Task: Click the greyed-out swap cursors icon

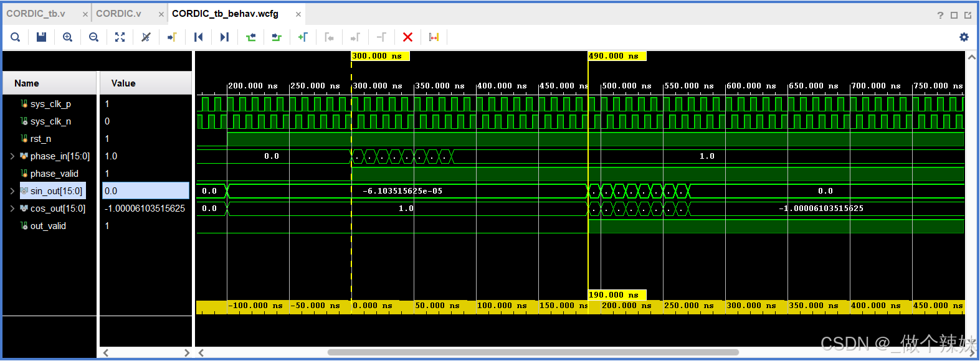Action: pyautogui.click(x=381, y=37)
